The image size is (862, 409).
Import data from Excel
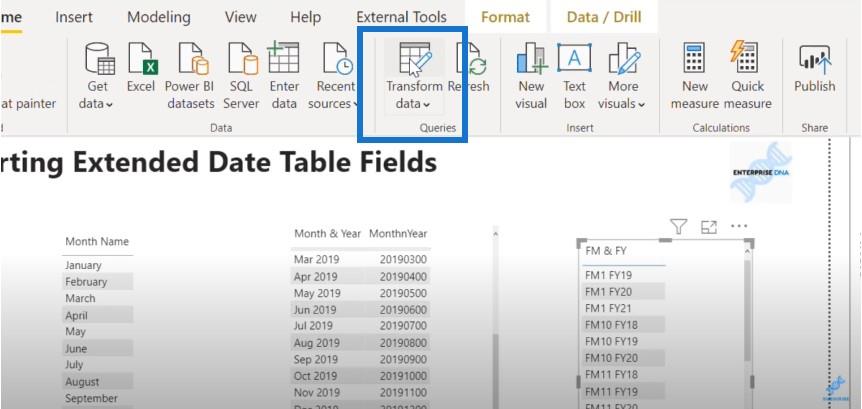click(142, 68)
